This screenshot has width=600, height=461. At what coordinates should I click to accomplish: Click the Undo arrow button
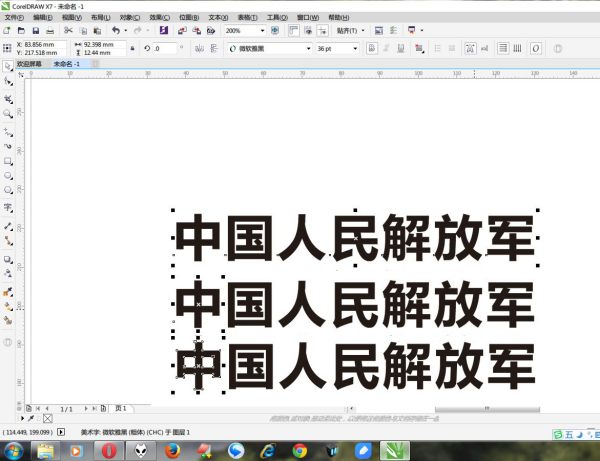coord(116,31)
